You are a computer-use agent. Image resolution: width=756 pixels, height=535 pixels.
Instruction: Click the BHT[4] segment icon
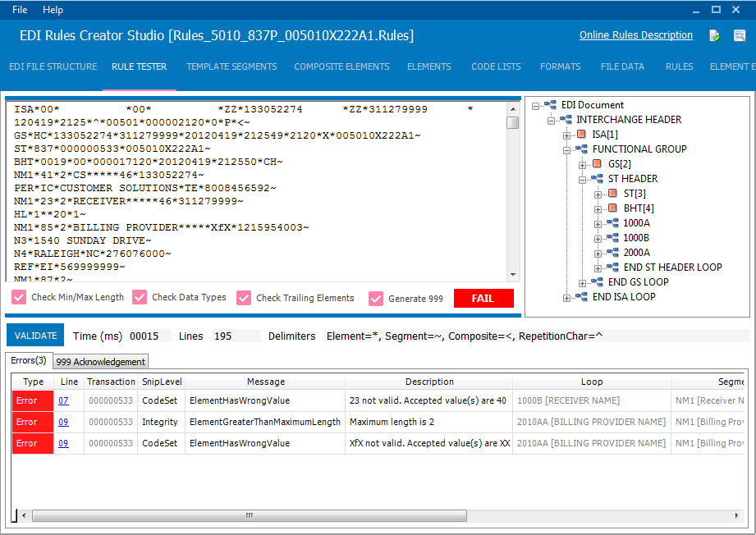tap(612, 208)
